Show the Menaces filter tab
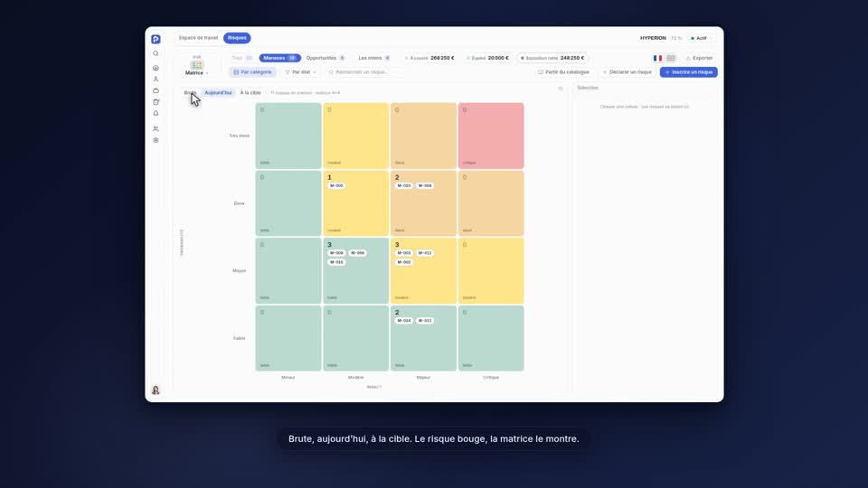 279,58
